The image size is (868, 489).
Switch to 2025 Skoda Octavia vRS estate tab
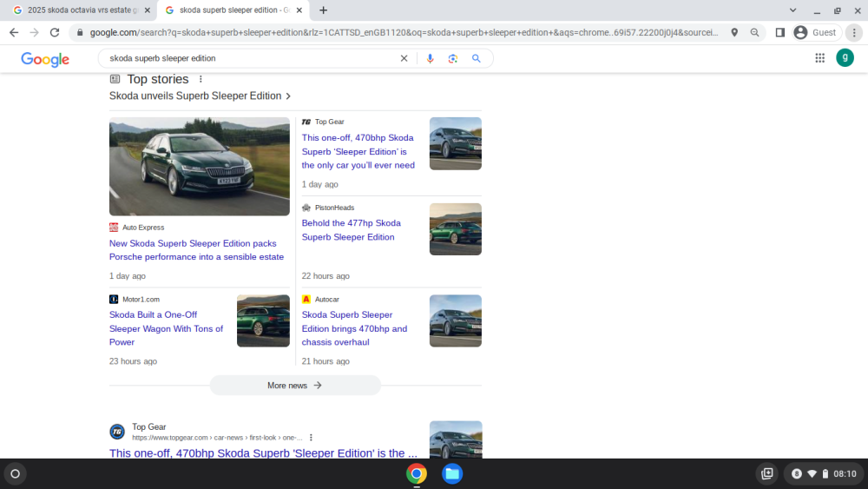click(x=79, y=10)
